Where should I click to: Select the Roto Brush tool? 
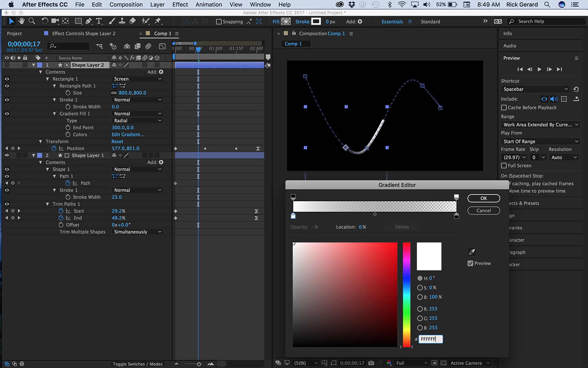pos(145,21)
